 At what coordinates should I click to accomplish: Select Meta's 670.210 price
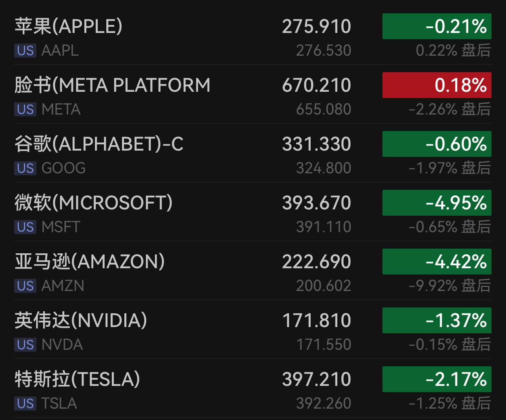(316, 85)
